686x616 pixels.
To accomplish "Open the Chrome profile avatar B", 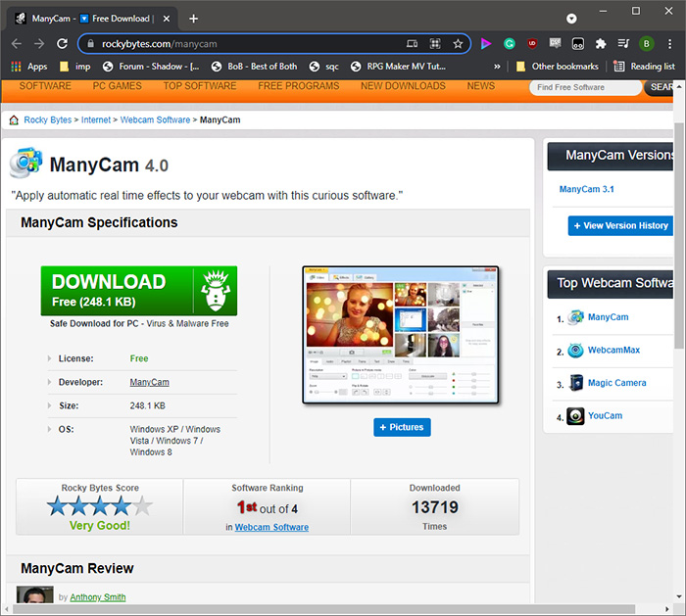I will click(x=646, y=44).
